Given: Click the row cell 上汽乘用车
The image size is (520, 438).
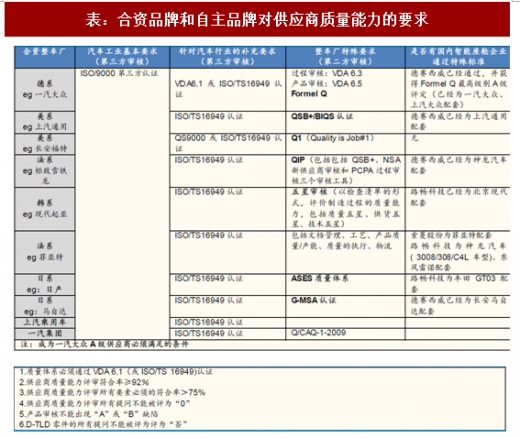Looking at the screenshot, I should coord(45,322).
